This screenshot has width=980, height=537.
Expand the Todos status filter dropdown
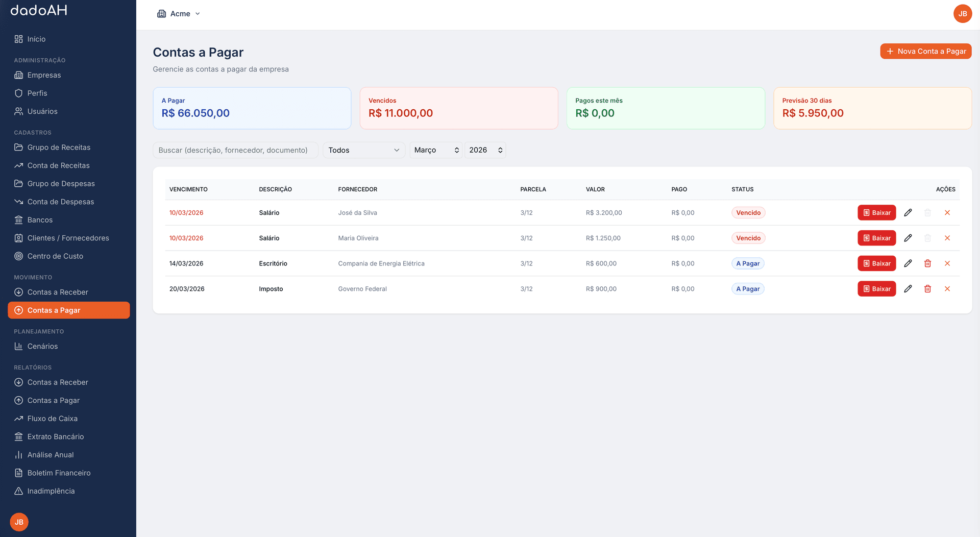click(x=363, y=150)
